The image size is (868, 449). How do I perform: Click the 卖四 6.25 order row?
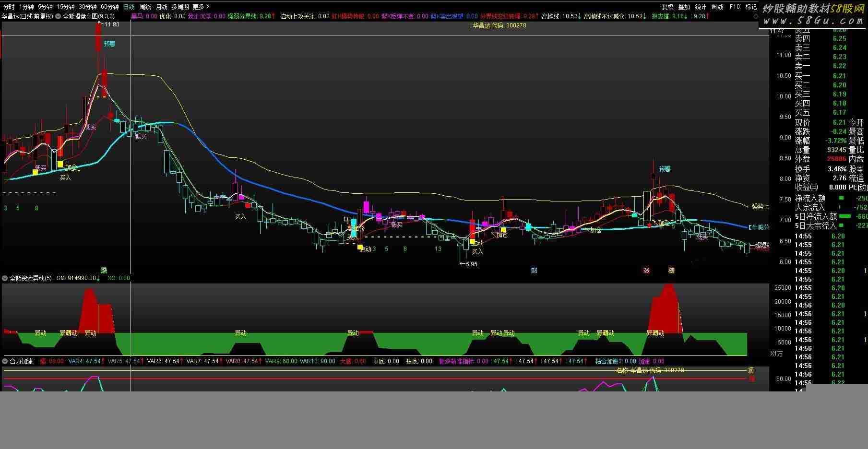[820, 39]
